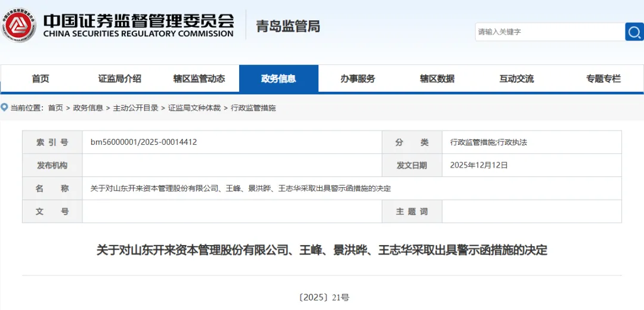Screen dimensions: 644x310
Task: Click the 青岛监管局 header title
Action: [x=288, y=26]
